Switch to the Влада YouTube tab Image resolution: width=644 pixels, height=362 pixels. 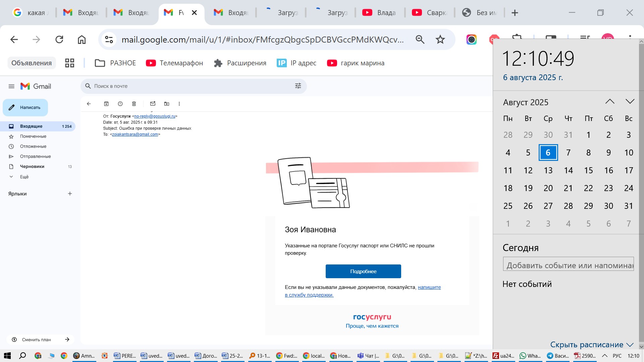pyautogui.click(x=380, y=13)
